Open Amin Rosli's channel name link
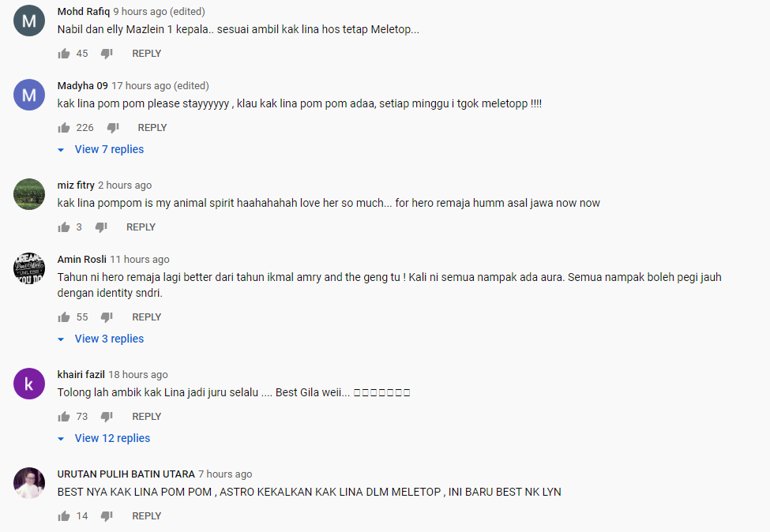 (x=81, y=259)
